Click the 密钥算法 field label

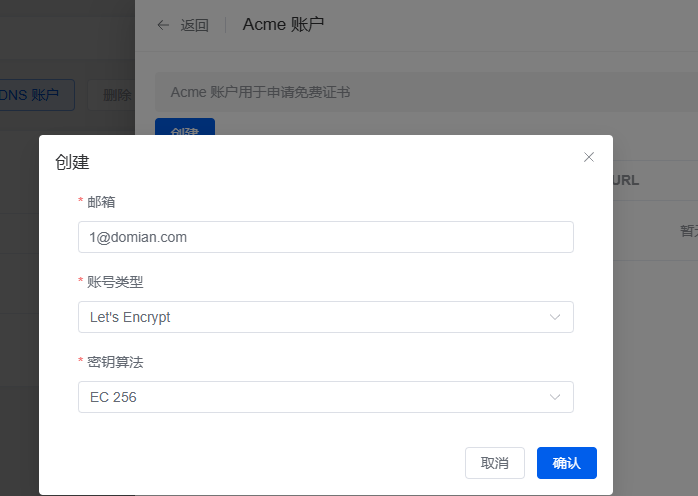point(115,362)
